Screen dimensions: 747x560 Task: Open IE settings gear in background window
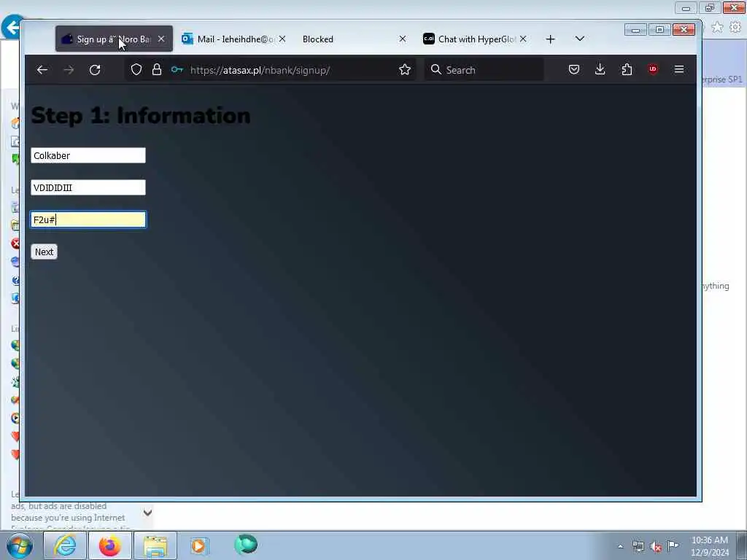(x=735, y=28)
